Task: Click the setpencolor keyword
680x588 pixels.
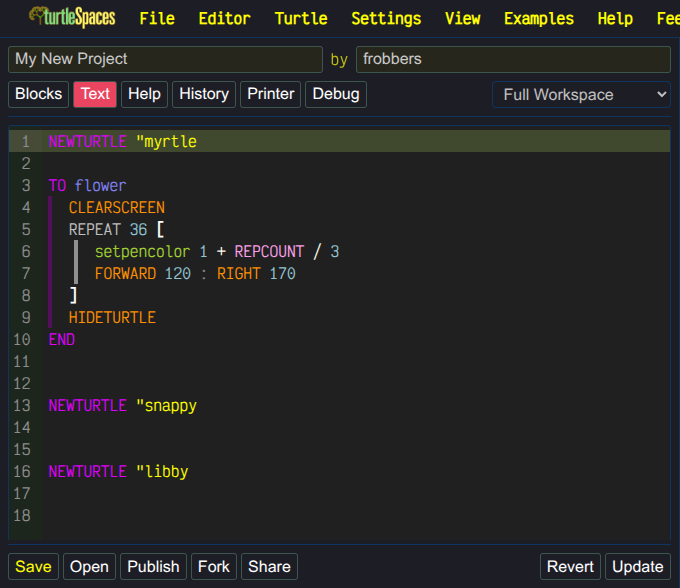Action: tap(142, 252)
